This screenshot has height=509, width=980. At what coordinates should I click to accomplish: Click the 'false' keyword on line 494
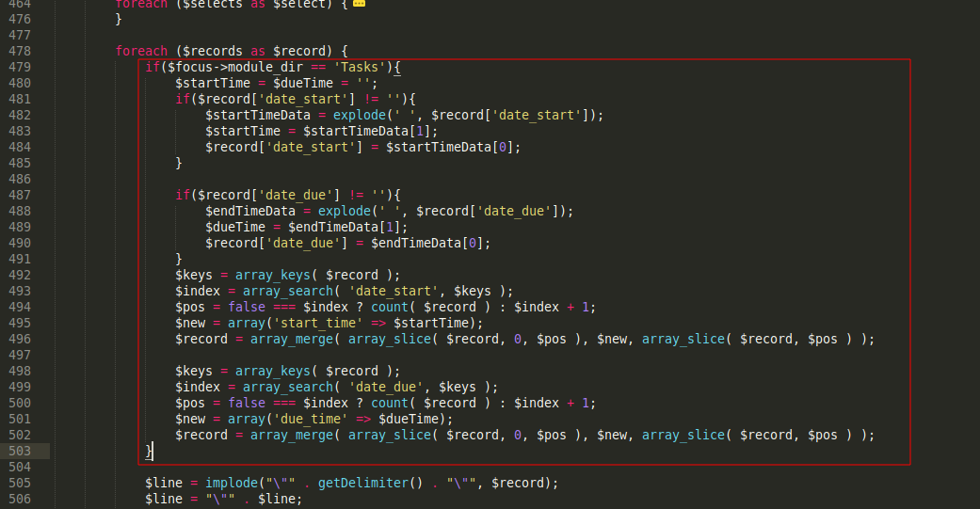click(247, 308)
